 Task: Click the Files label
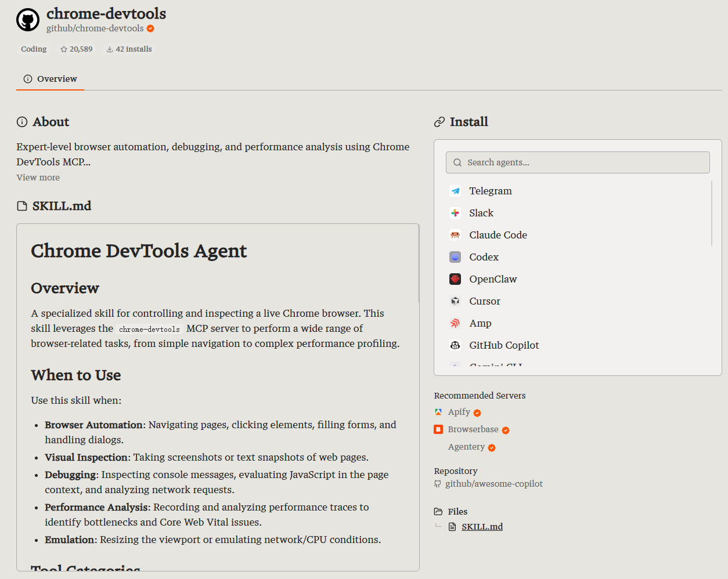tap(457, 512)
